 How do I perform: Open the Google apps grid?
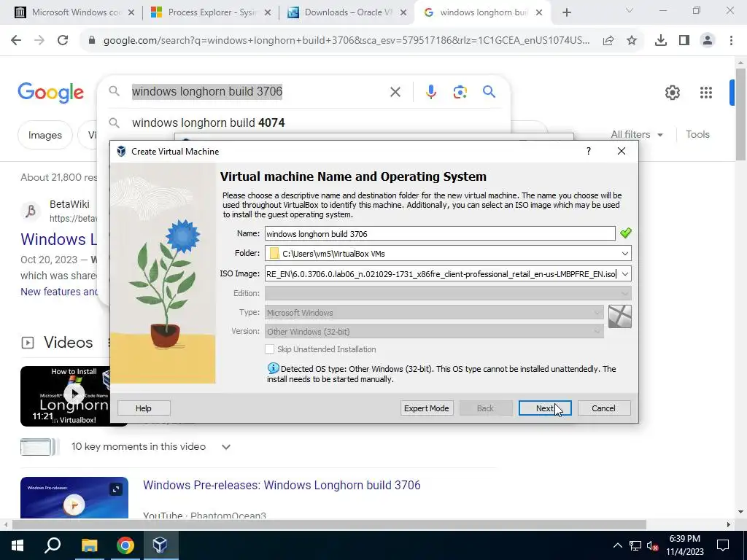pyautogui.click(x=706, y=93)
